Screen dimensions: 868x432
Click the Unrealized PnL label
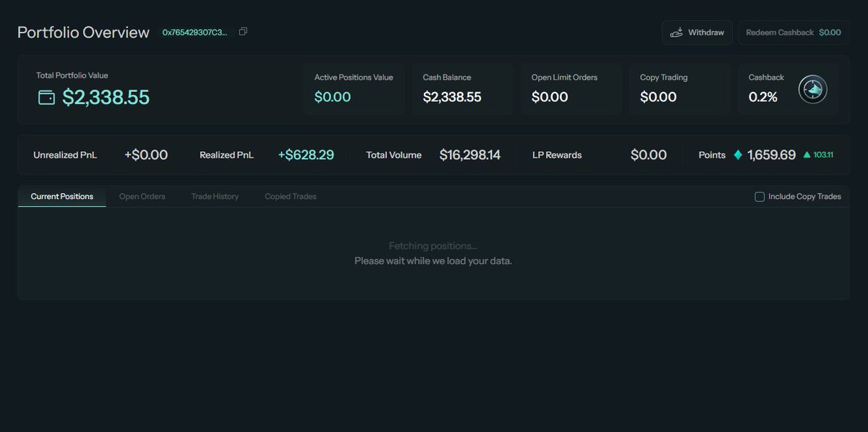pos(65,155)
